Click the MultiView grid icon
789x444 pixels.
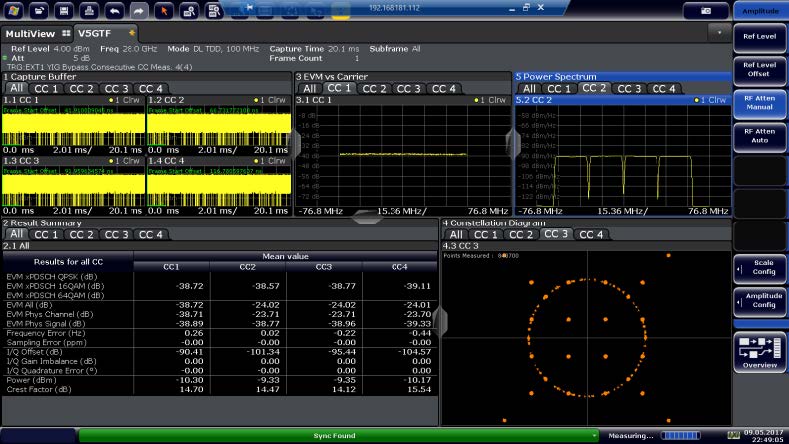(68, 32)
